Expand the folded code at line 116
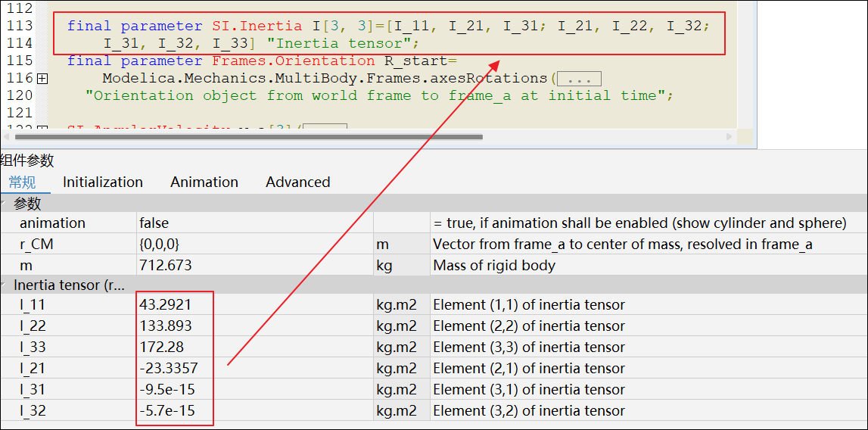The image size is (868, 430). pos(42,79)
